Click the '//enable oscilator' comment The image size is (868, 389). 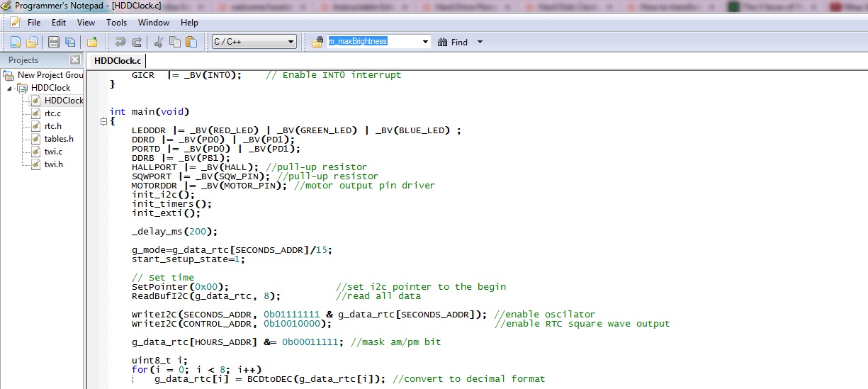coord(544,314)
